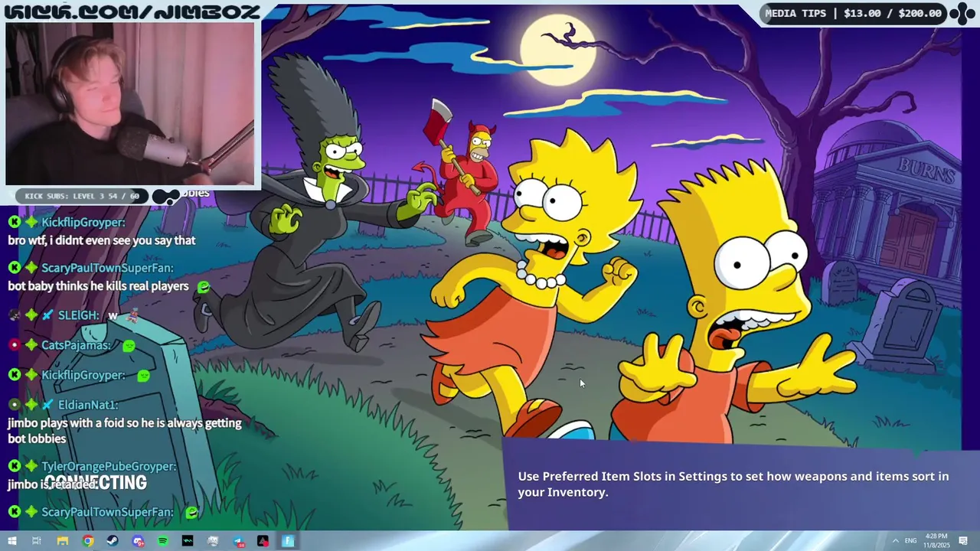Click the kick.com/jimboz channel text
The width and height of the screenshot is (980, 551).
(x=132, y=11)
